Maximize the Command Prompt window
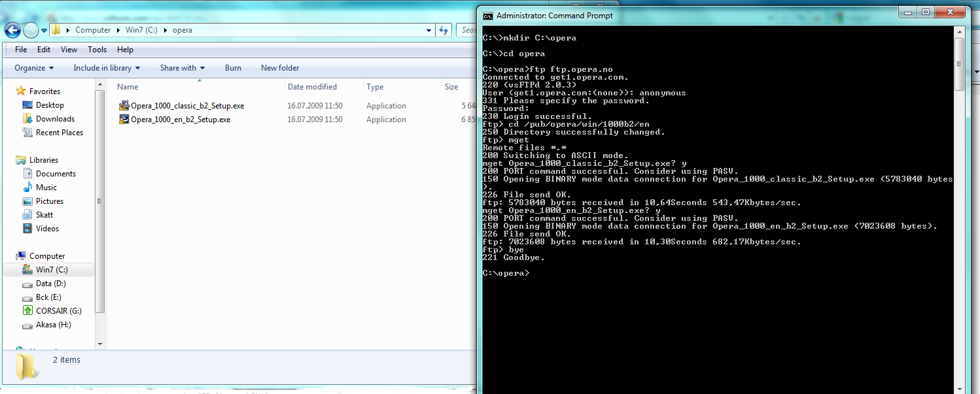This screenshot has width=980, height=394. [x=926, y=12]
